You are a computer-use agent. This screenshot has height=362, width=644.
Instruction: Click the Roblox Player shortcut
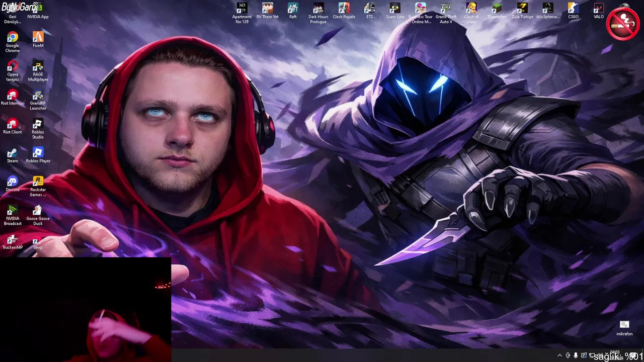[x=38, y=155]
